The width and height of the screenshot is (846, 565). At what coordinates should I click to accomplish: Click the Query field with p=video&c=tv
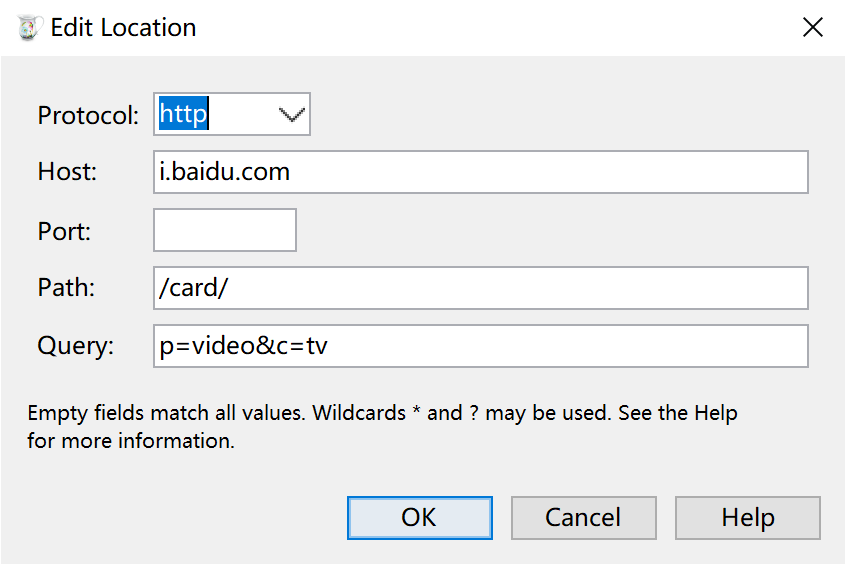coord(481,346)
